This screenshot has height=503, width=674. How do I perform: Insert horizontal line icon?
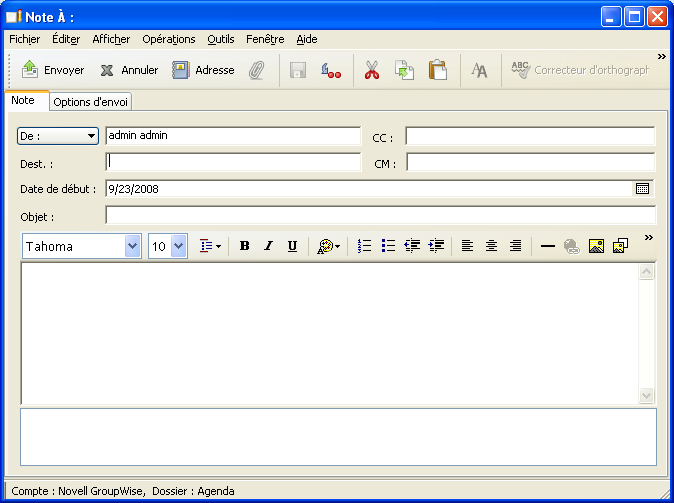point(548,246)
